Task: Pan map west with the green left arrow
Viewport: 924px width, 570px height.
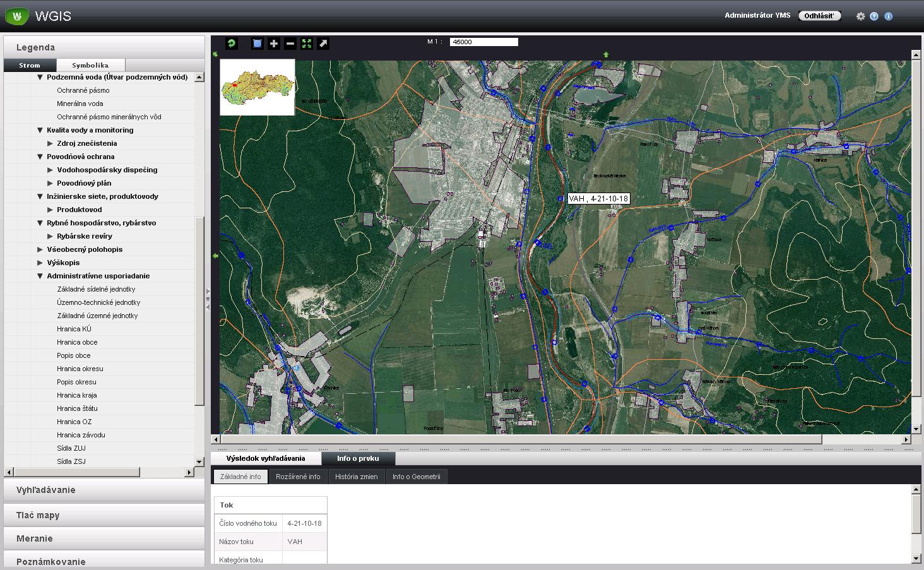Action: [x=215, y=256]
